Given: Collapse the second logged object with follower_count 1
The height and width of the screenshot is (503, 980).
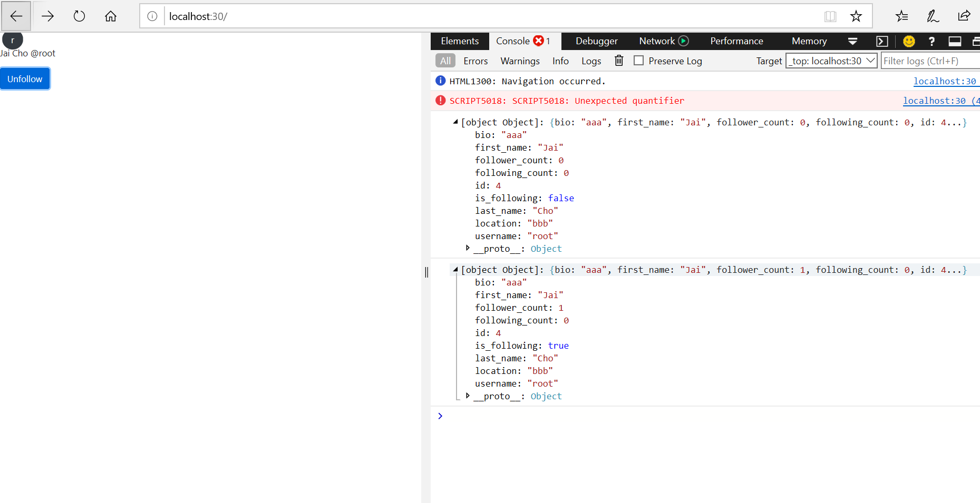Looking at the screenshot, I should [x=455, y=270].
